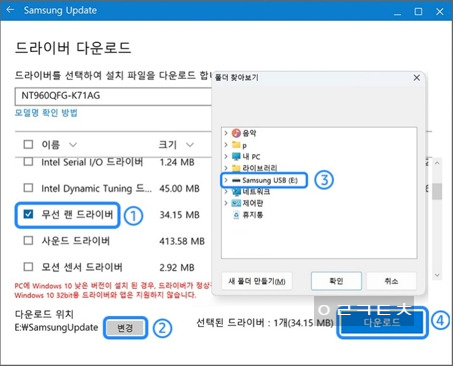Open the 모델명 확인 방법 link
The height and width of the screenshot is (366, 454).
pyautogui.click(x=46, y=113)
